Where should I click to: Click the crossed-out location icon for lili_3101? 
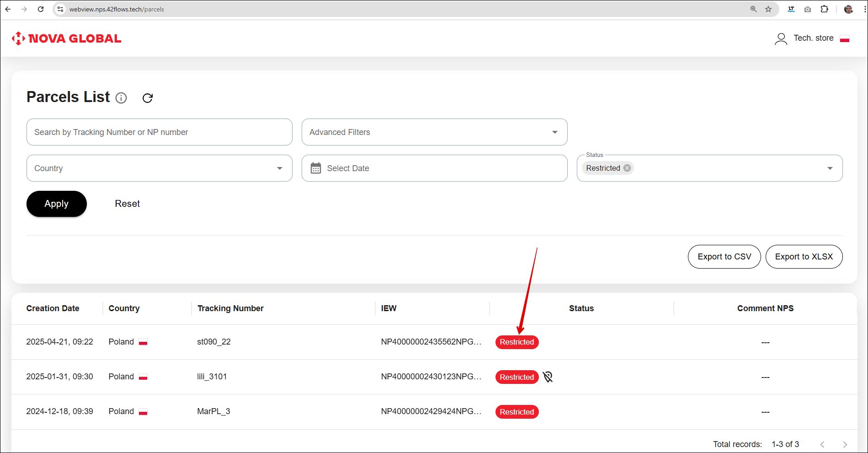tap(548, 377)
